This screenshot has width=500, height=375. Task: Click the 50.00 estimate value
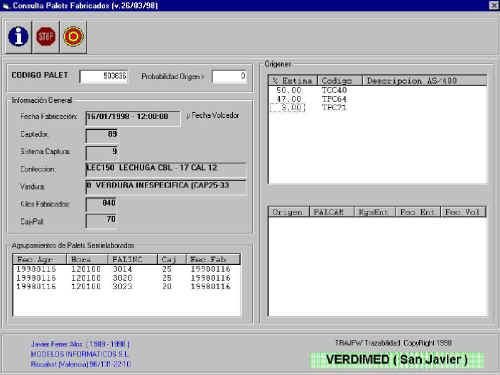(289, 90)
